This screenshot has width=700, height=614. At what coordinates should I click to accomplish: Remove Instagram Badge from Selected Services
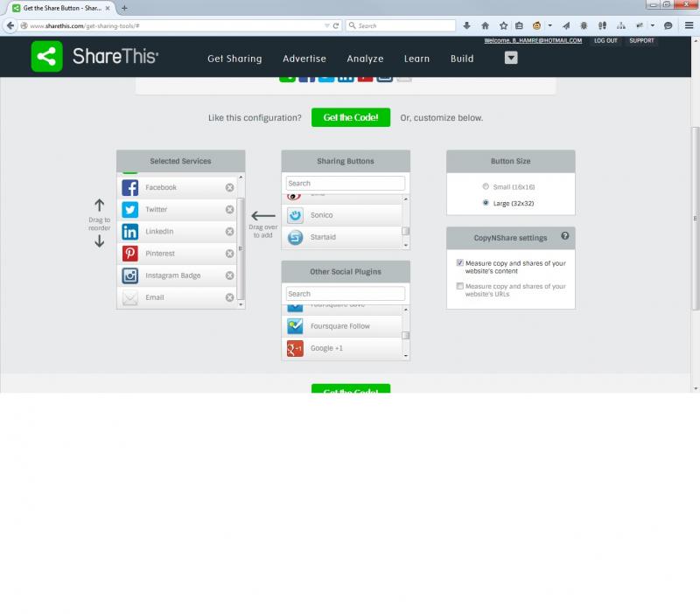click(229, 276)
